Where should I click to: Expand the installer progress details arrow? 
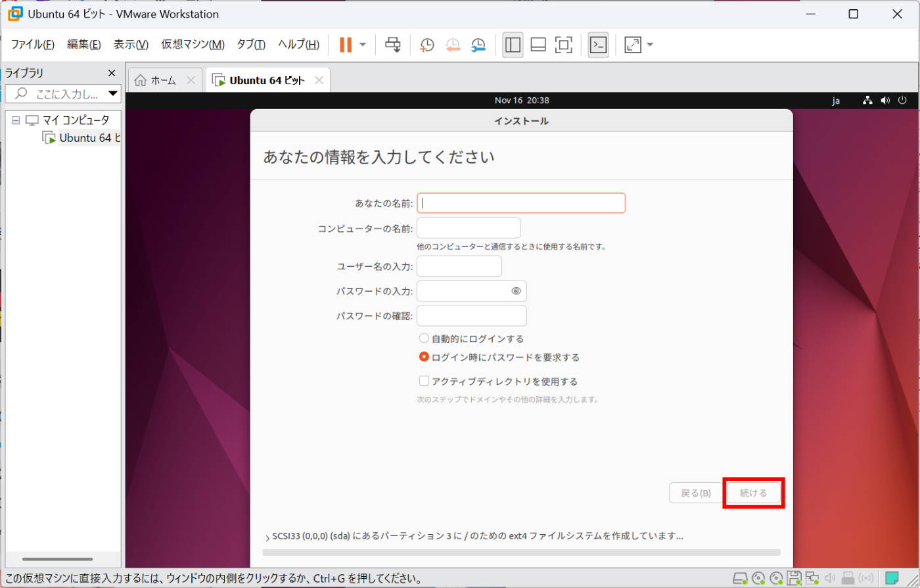(x=267, y=537)
